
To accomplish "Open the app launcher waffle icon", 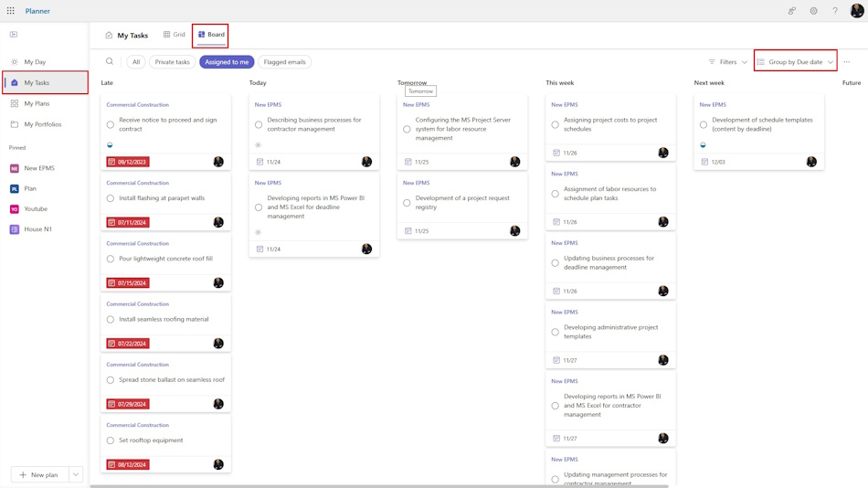I will [11, 11].
